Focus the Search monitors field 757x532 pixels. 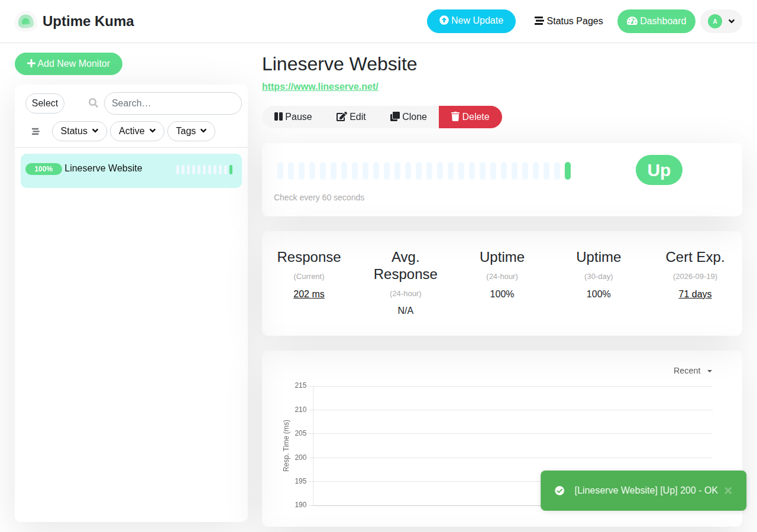[173, 103]
